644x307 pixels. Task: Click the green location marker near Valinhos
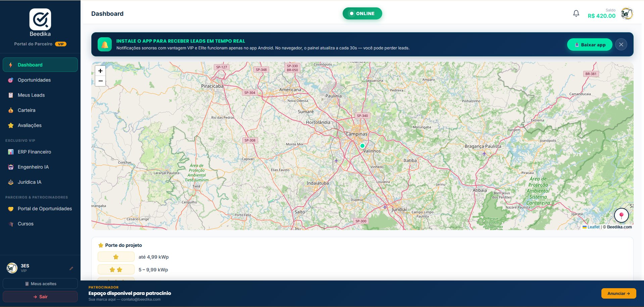[362, 146]
